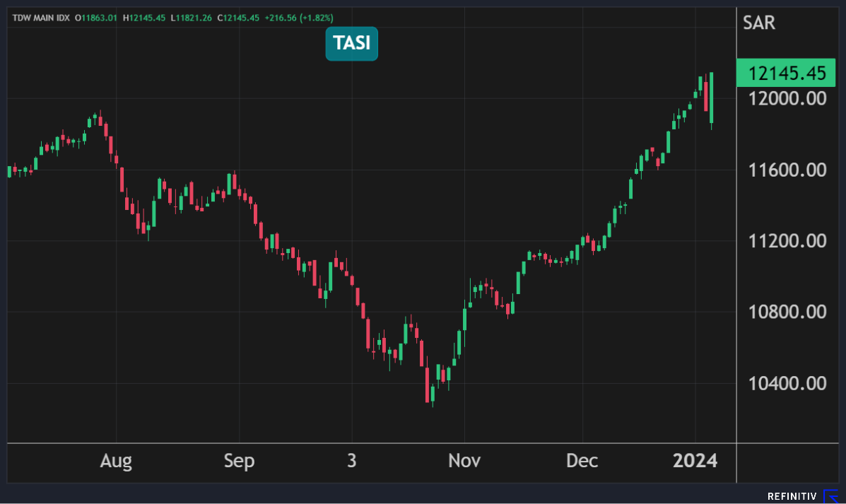The width and height of the screenshot is (846, 504).
Task: Select the Nov marker on time axis
Action: click(x=464, y=462)
